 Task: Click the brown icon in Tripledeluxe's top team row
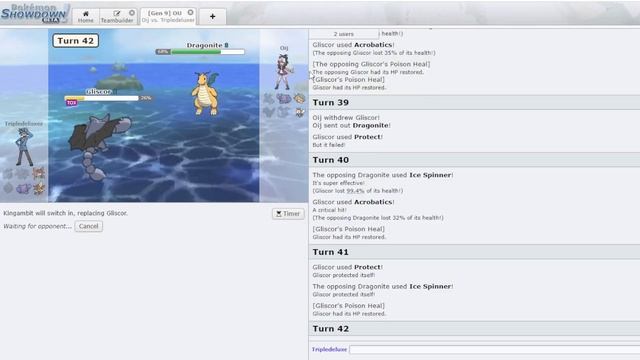(39, 173)
